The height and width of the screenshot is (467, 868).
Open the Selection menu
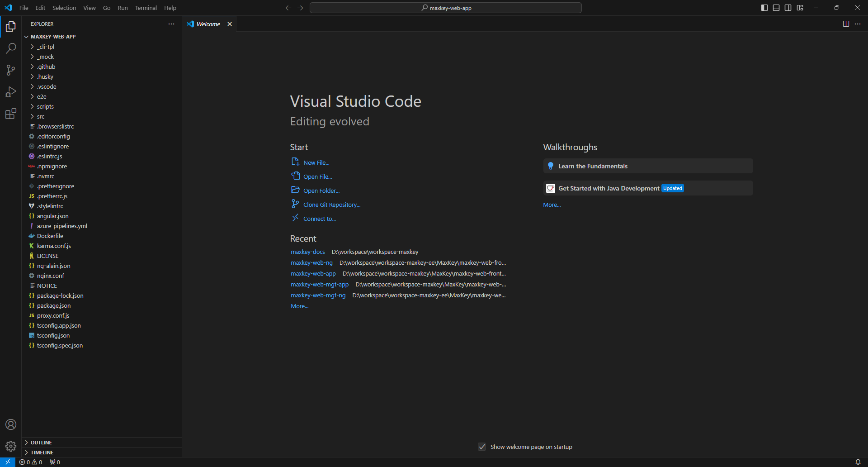[x=64, y=8]
